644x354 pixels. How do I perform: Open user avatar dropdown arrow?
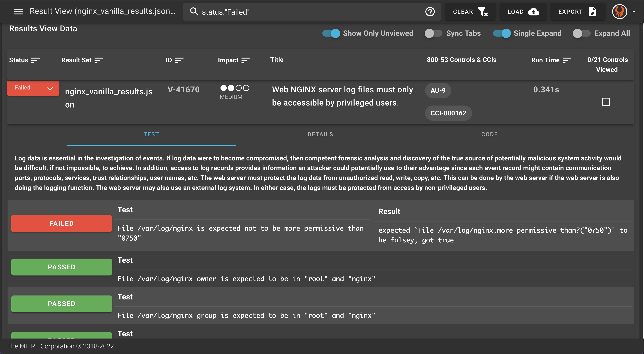coord(634,12)
